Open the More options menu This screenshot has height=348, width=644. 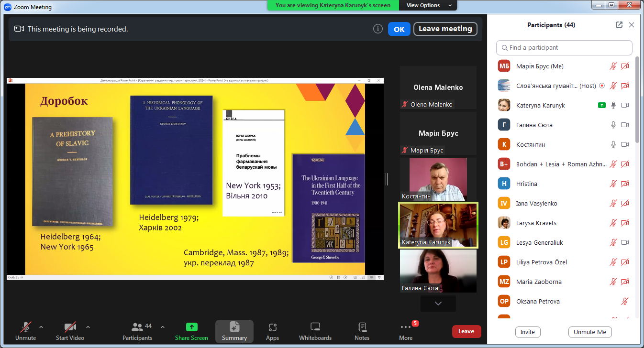(x=406, y=331)
